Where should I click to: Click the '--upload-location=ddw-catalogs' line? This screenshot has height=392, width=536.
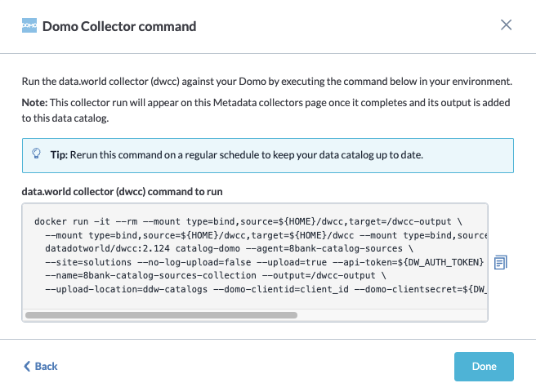[x=266, y=289]
